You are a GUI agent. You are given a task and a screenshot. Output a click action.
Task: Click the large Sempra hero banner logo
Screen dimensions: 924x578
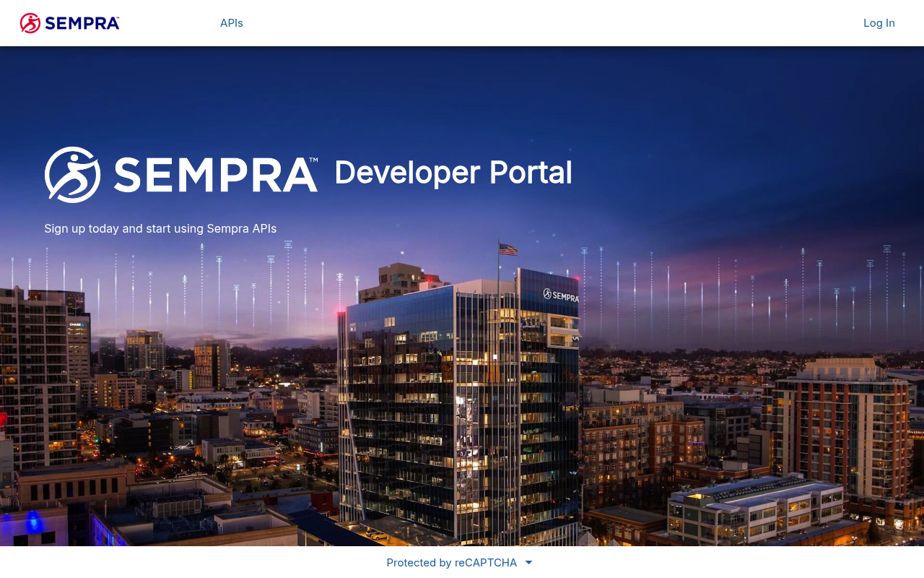pos(181,175)
